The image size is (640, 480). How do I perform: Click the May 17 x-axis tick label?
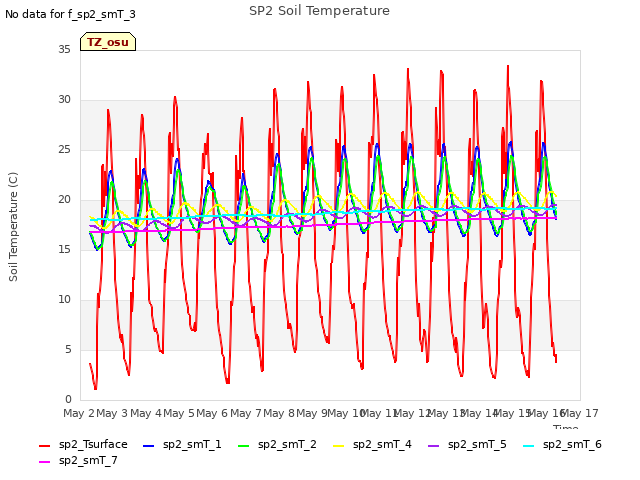[580, 413]
